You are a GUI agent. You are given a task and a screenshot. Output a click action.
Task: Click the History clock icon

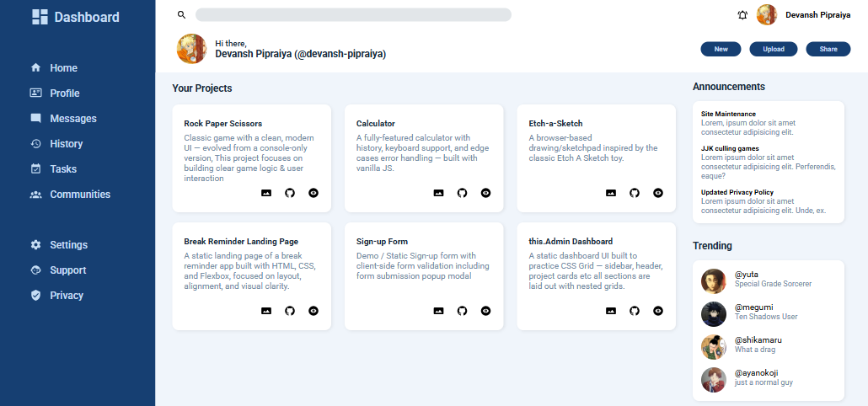[x=36, y=144]
